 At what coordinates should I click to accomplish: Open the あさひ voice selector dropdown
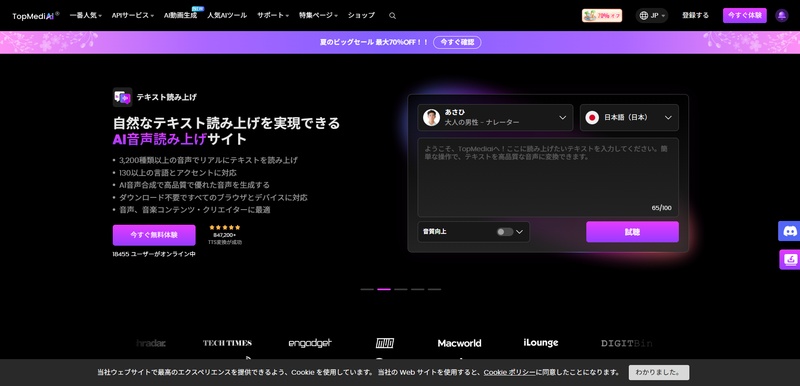coord(495,117)
